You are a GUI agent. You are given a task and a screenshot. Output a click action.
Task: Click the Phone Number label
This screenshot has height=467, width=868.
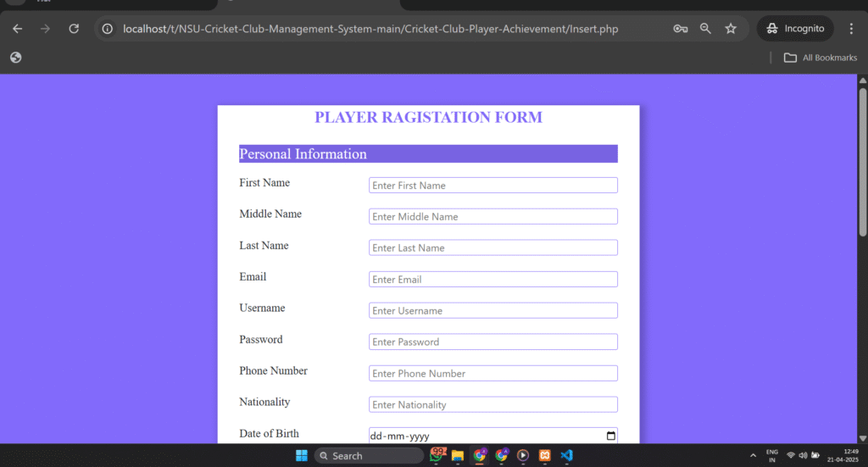(x=274, y=370)
